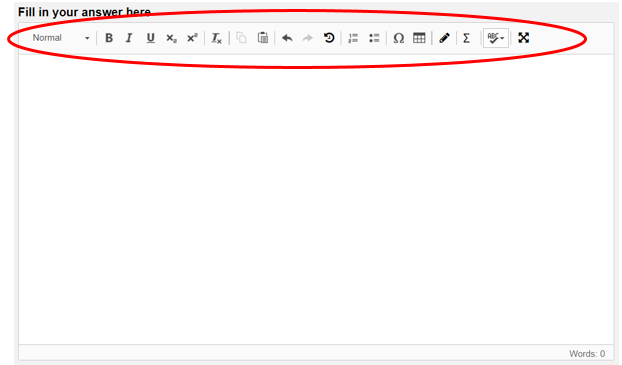Open the Normal paragraph format dropdown
This screenshot has width=622, height=365.
(x=61, y=38)
